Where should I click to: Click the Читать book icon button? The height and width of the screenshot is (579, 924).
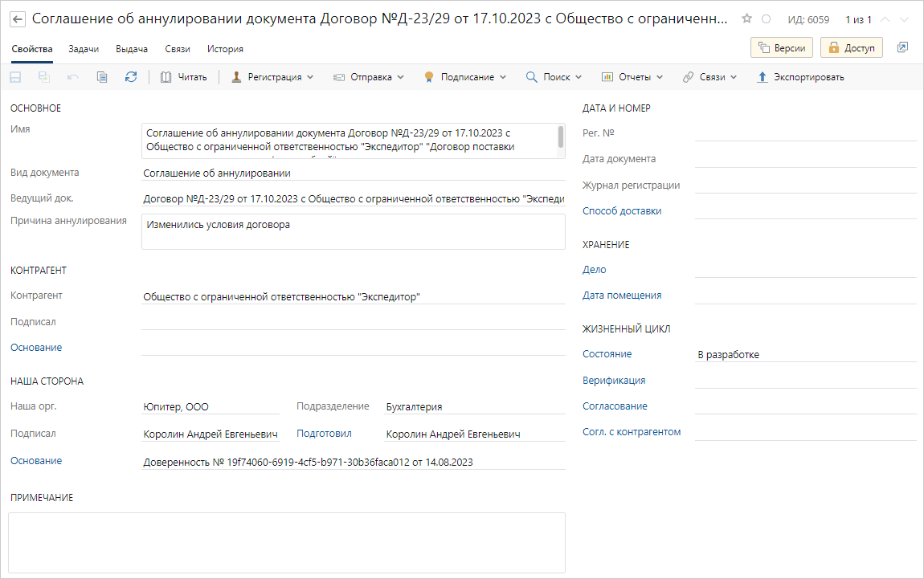coord(184,77)
